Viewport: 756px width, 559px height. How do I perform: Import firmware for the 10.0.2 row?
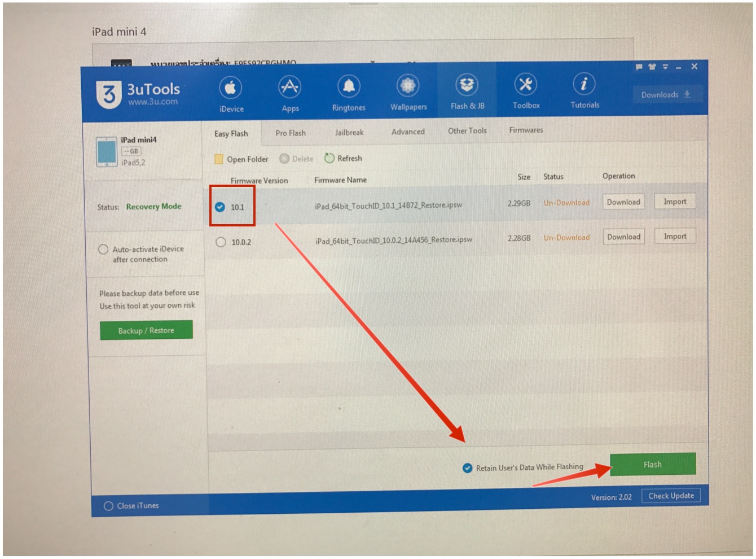pyautogui.click(x=675, y=237)
